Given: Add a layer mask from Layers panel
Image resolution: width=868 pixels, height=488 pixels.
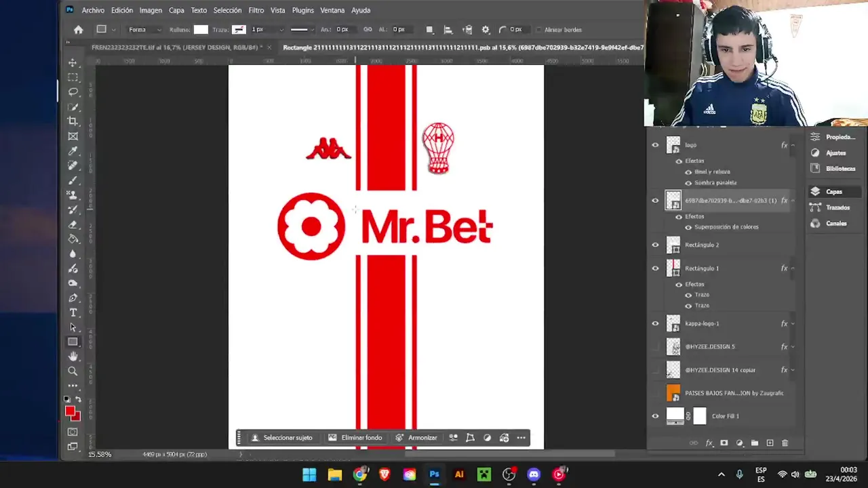Looking at the screenshot, I should point(724,443).
